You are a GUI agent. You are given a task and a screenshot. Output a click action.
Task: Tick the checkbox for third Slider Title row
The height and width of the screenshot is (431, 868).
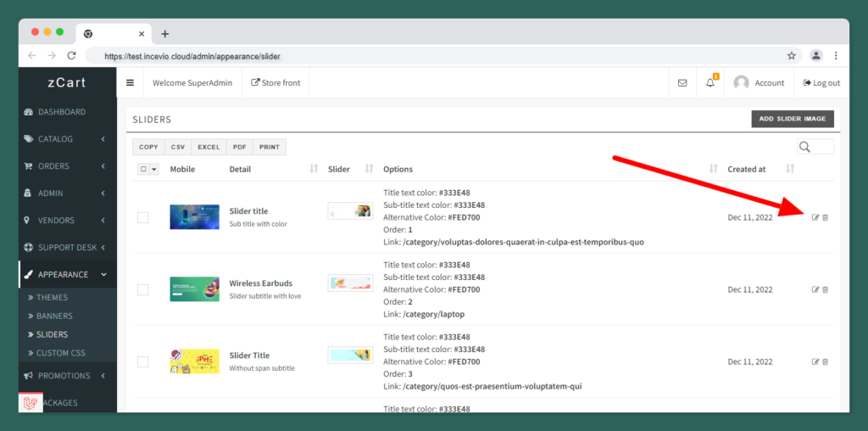point(142,361)
